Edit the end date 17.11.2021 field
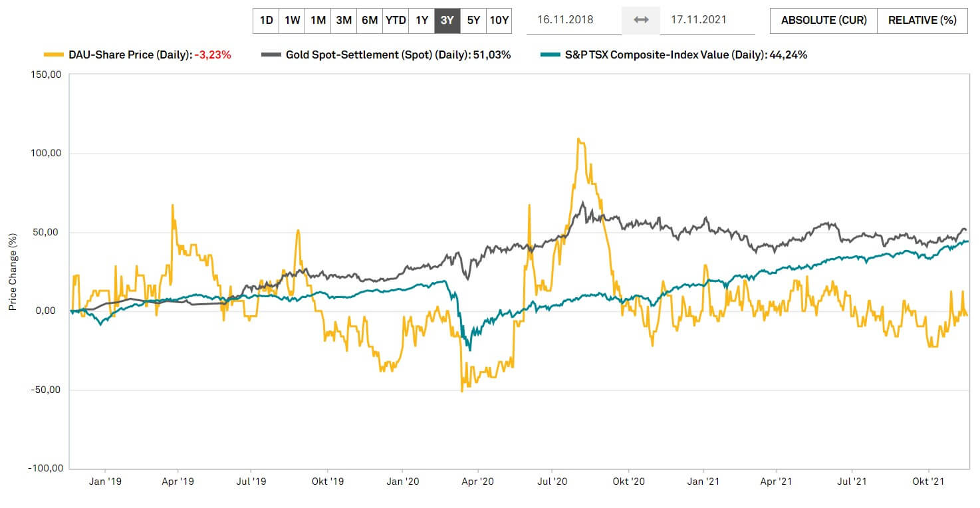This screenshot has height=508, width=980. (x=707, y=20)
